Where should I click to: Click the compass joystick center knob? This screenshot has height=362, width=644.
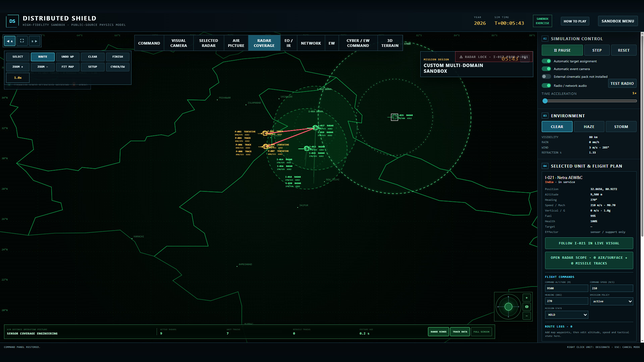(508, 307)
